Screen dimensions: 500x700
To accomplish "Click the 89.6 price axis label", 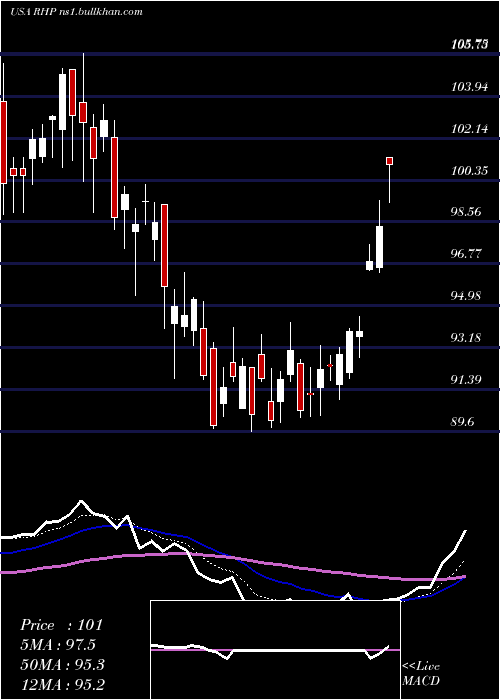I will (463, 422).
